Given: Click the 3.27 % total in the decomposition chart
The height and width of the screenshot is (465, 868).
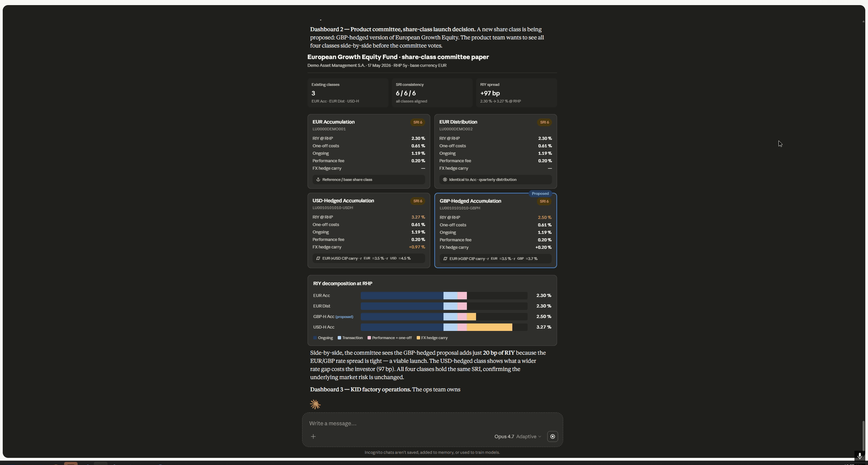Looking at the screenshot, I should (544, 327).
